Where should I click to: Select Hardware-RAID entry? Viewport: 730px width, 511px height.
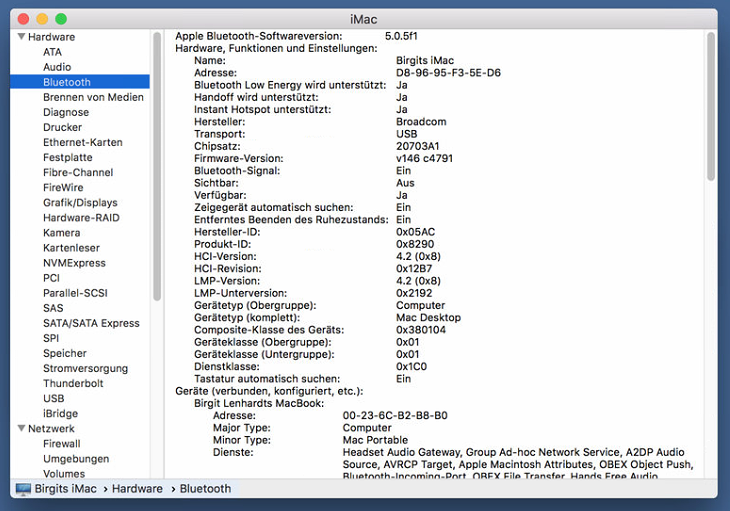coord(81,217)
